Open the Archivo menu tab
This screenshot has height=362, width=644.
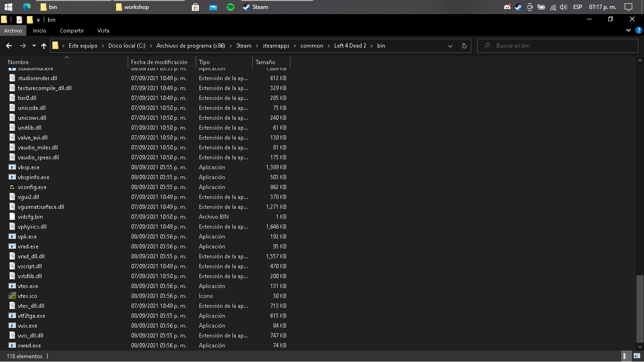point(13,31)
